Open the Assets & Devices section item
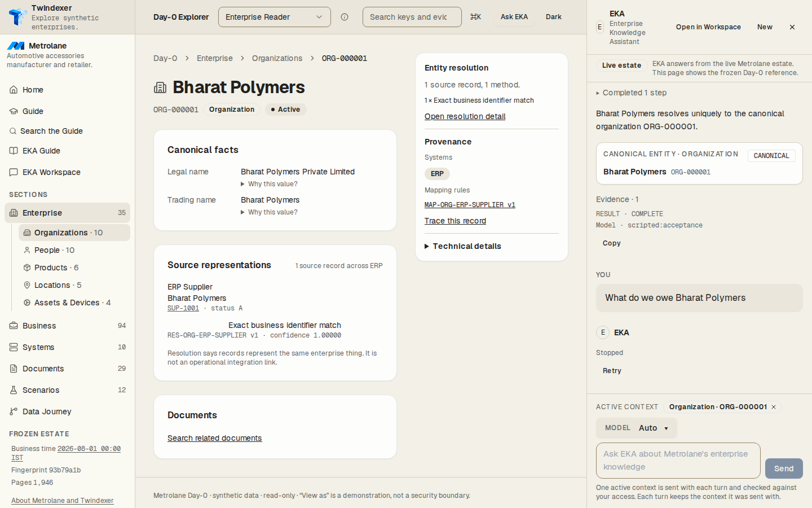 click(74, 303)
